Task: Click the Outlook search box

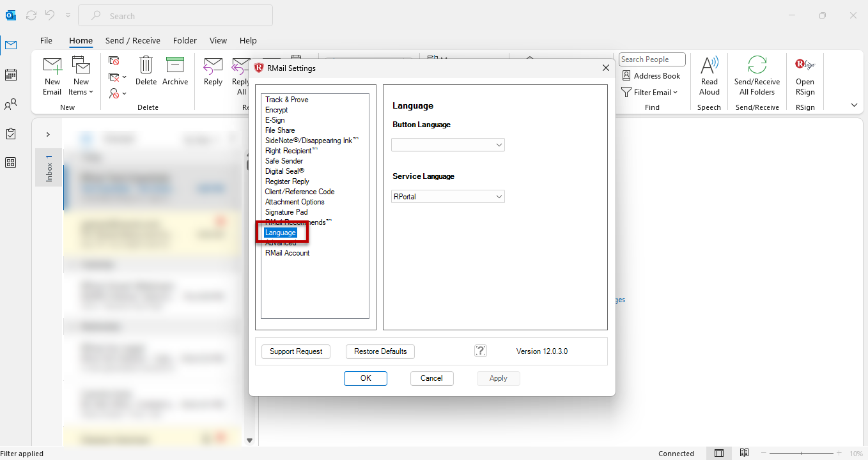Action: click(175, 15)
